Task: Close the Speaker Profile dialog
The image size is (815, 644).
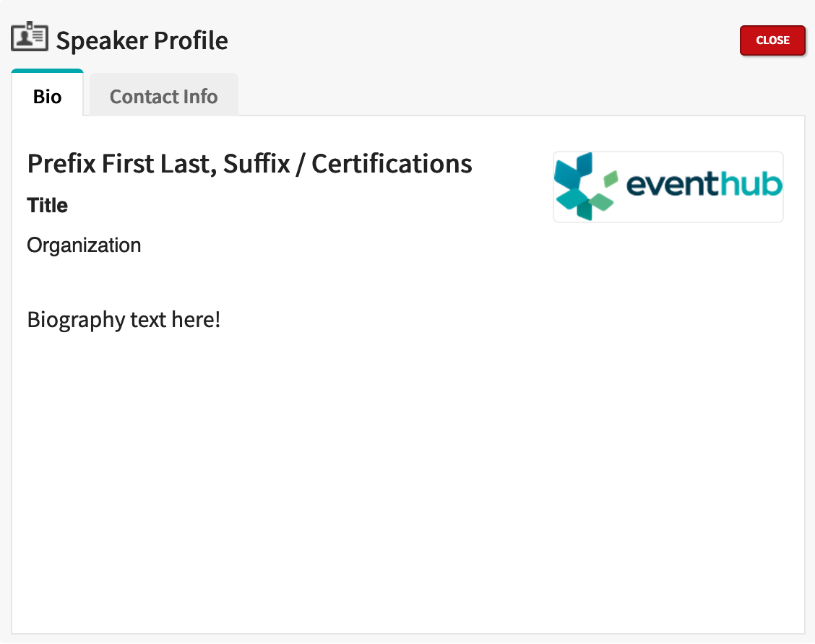Action: tap(772, 40)
